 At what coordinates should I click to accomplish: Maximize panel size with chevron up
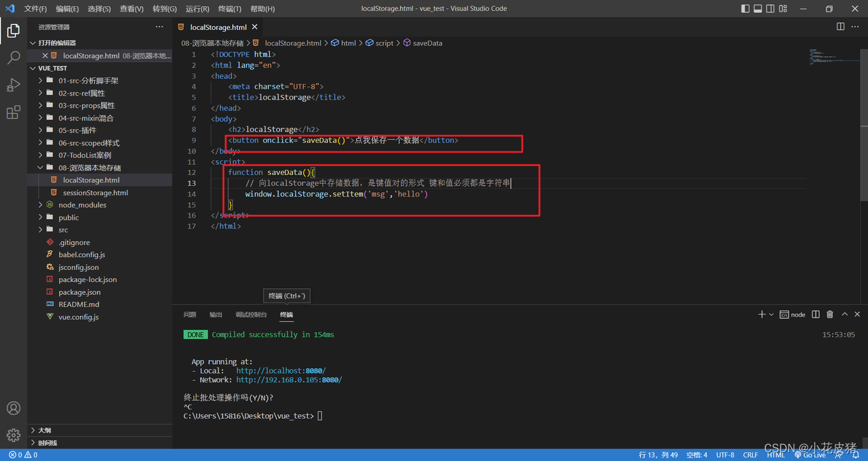point(844,315)
